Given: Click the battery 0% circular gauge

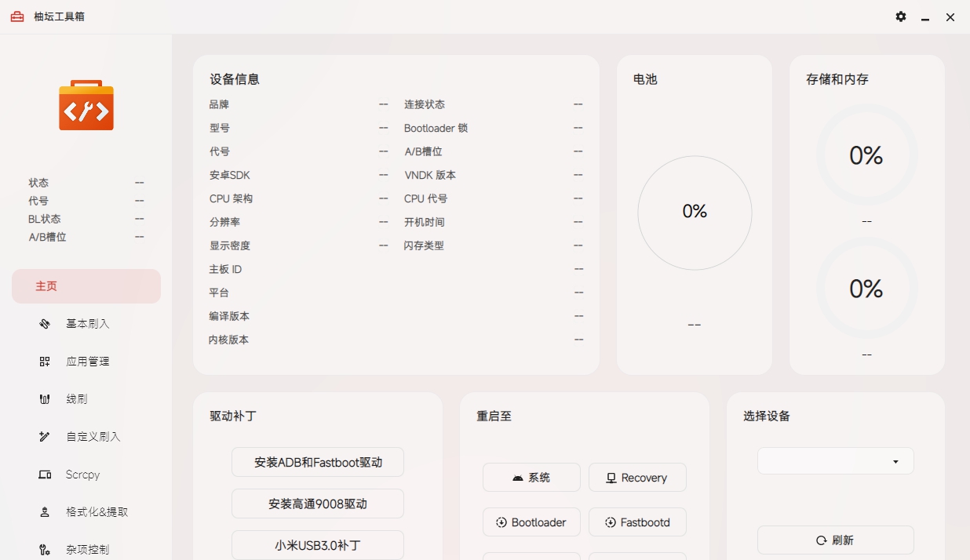Looking at the screenshot, I should [x=695, y=213].
